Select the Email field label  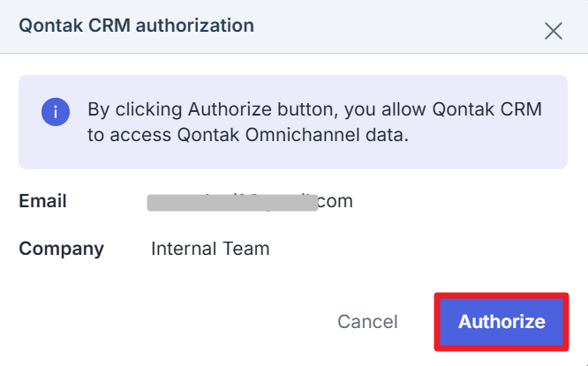[42, 201]
